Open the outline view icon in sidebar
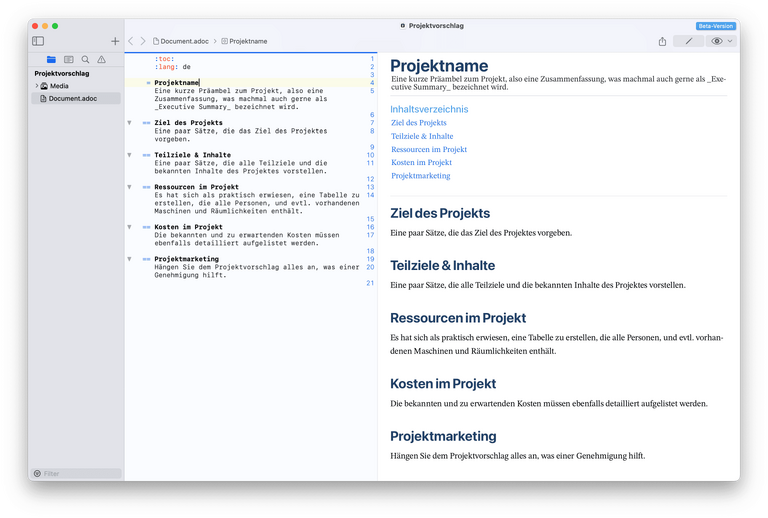 coord(69,60)
